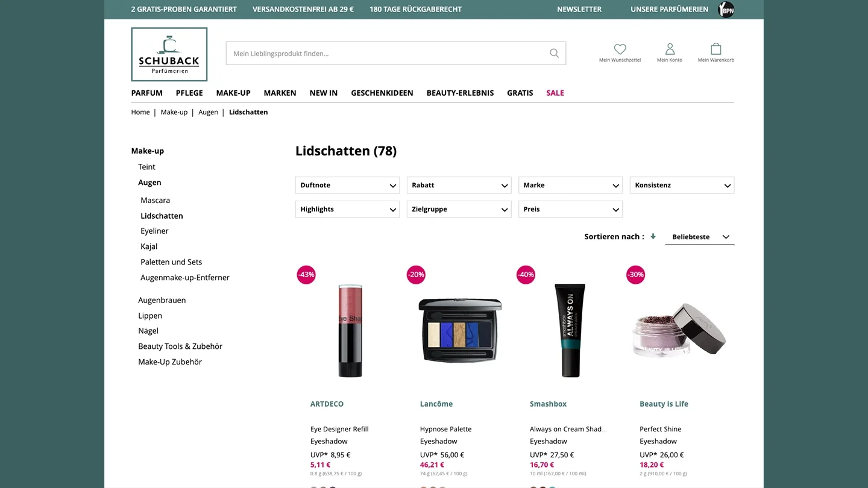Select Eyeliner category
This screenshot has height=488, width=868.
point(154,231)
